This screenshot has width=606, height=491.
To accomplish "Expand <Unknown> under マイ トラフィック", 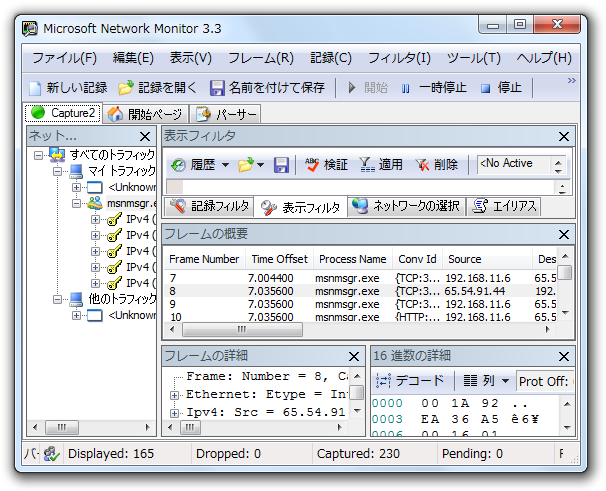I will tap(77, 188).
